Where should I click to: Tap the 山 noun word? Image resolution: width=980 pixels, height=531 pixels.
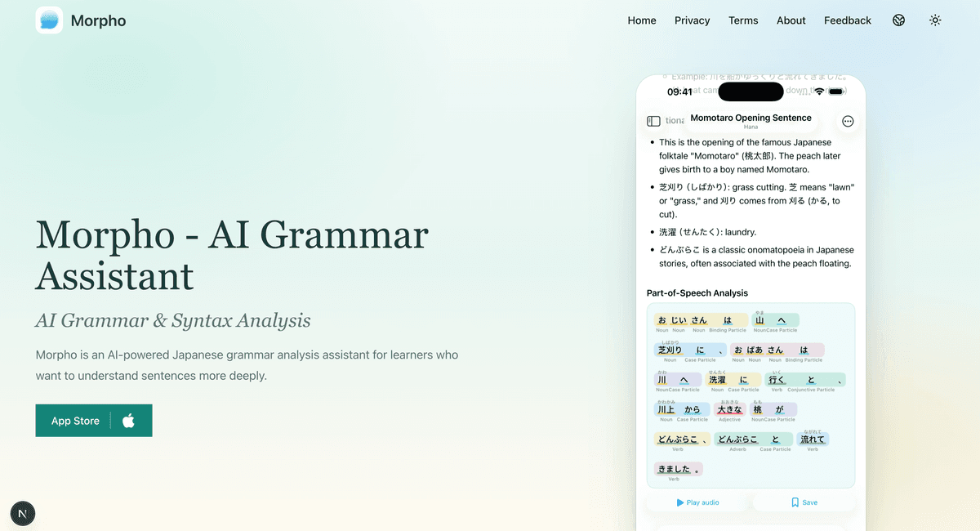[x=759, y=320]
